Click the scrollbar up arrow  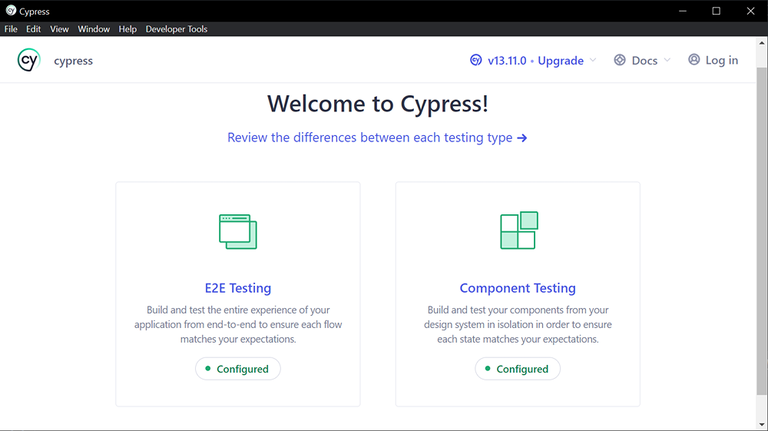click(762, 43)
